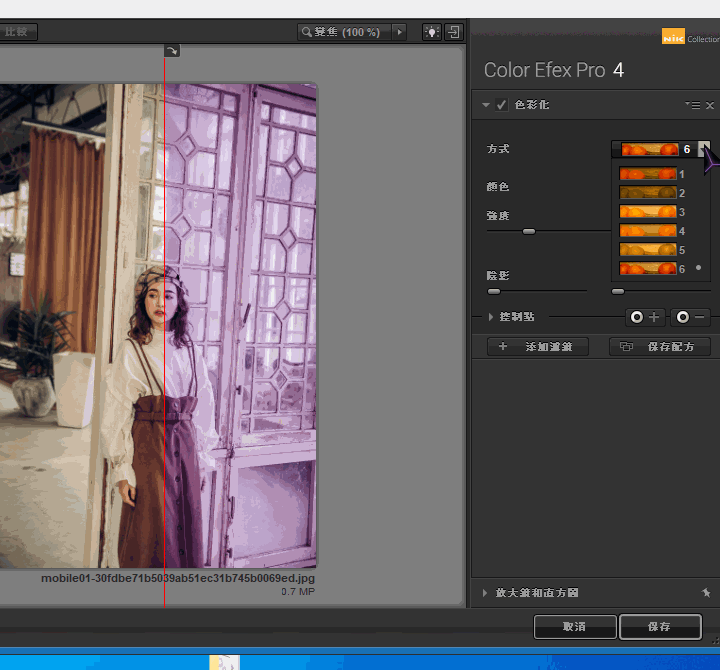
Task: Remove the 色彩化 filter with X icon
Action: 710,105
